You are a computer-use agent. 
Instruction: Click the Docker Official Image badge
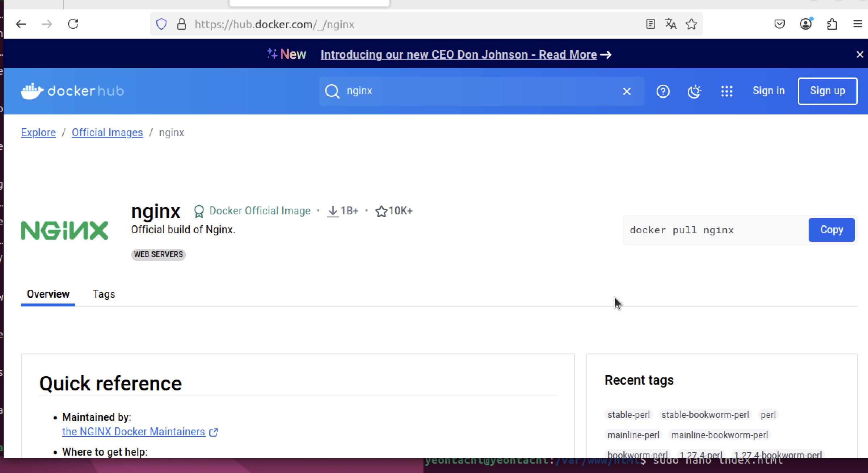pyautogui.click(x=252, y=211)
